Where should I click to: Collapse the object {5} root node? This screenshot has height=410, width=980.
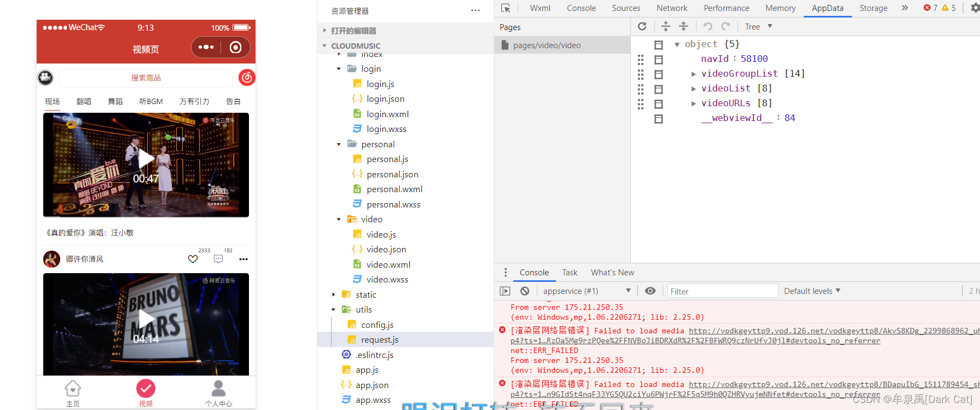677,44
